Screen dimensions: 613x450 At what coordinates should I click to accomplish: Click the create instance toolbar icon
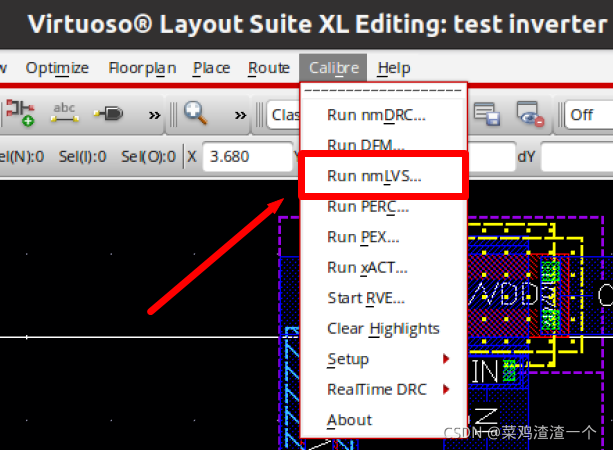pyautogui.click(x=20, y=113)
